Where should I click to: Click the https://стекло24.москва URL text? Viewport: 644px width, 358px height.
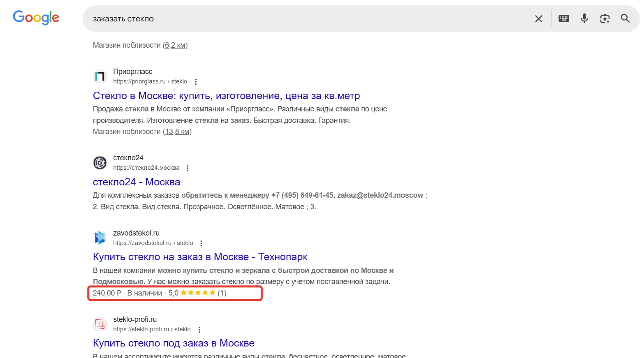[146, 168]
